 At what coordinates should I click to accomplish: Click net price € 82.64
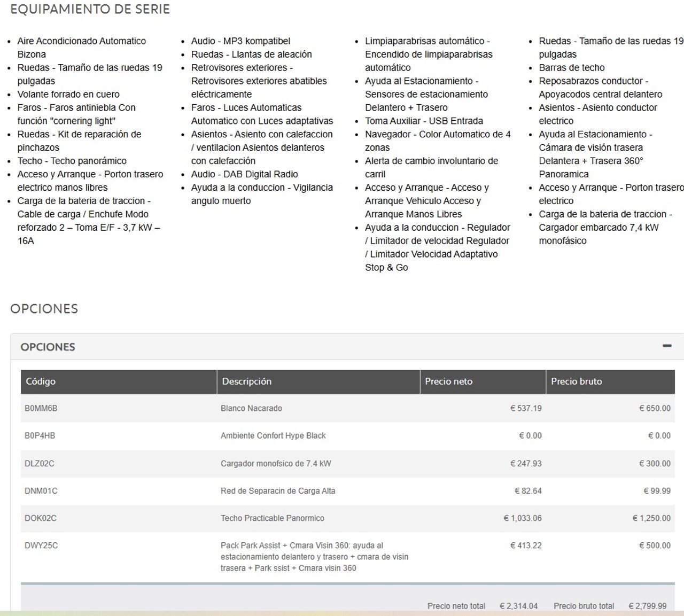tap(528, 491)
